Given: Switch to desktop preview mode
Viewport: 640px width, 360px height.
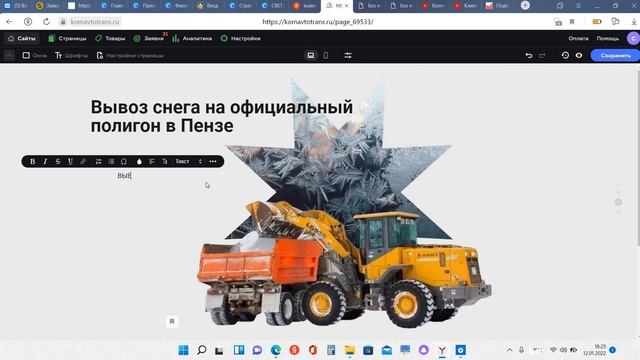Looking at the screenshot, I should tap(311, 56).
